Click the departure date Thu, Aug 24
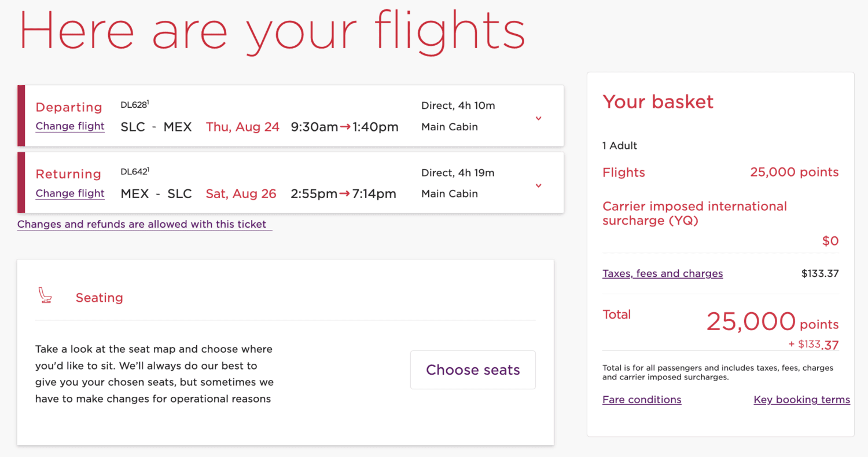The width and height of the screenshot is (868, 457). 242,126
